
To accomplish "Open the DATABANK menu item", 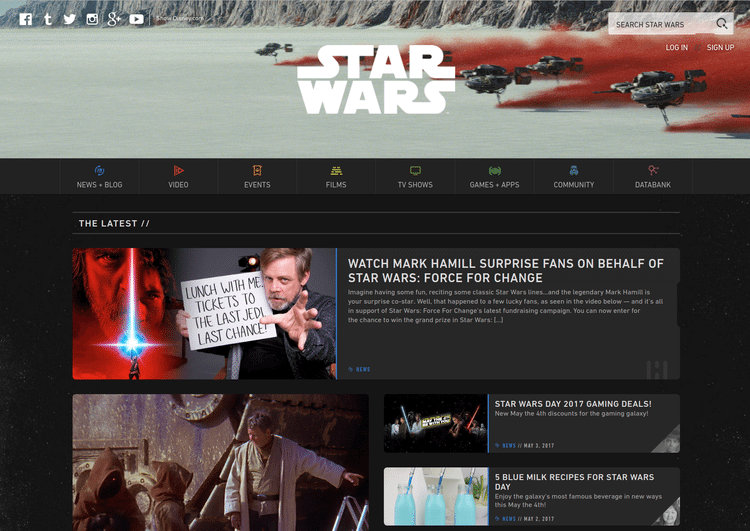I will point(653,185).
